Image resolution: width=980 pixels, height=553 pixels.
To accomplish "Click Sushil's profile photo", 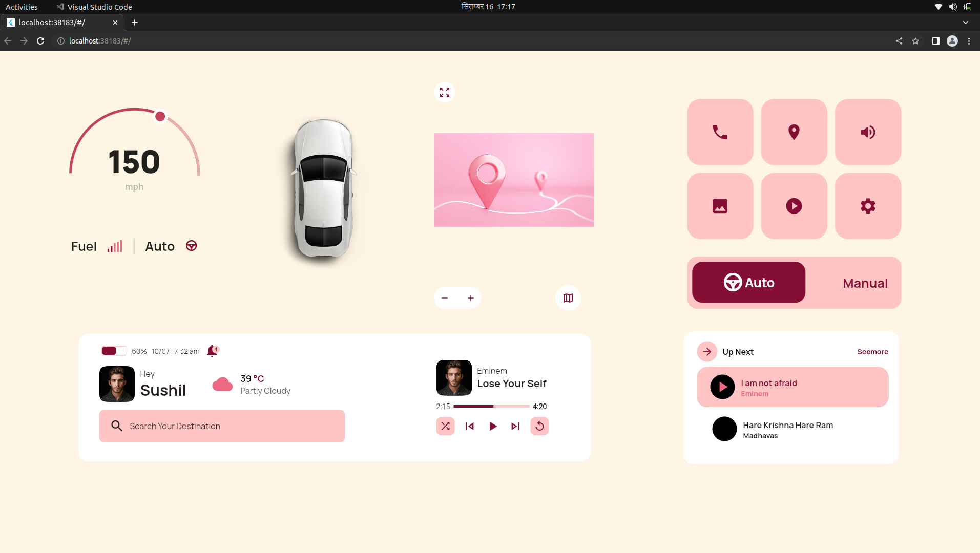I will 117,384.
